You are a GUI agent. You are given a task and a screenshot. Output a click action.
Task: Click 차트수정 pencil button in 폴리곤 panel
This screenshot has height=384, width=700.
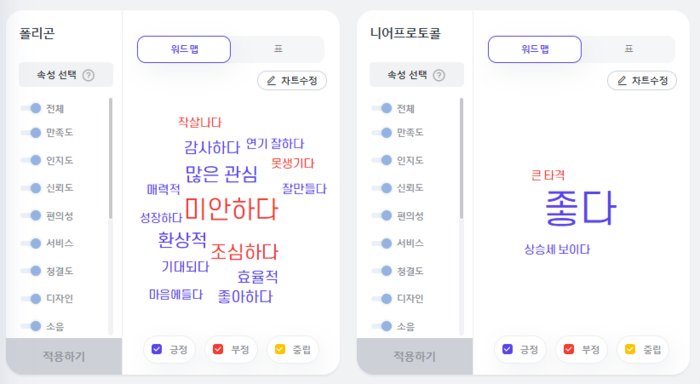(292, 81)
